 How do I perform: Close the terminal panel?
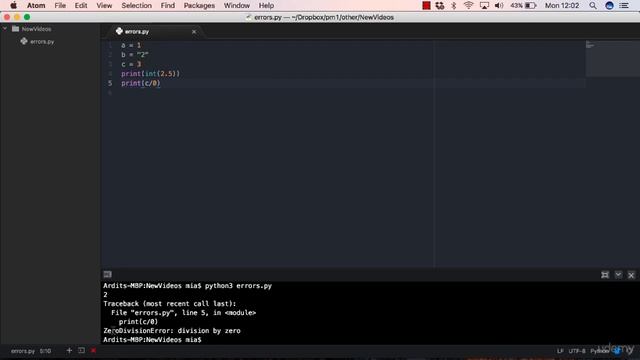pos(631,275)
